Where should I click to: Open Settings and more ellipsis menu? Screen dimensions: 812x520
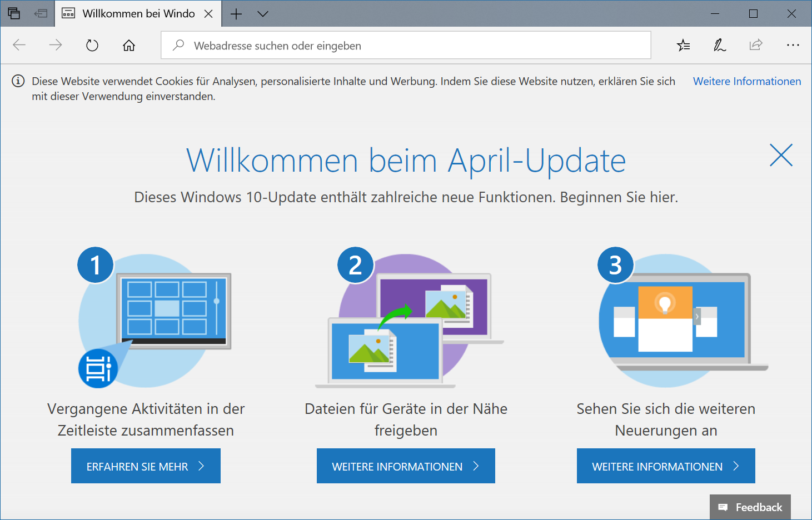pyautogui.click(x=793, y=45)
